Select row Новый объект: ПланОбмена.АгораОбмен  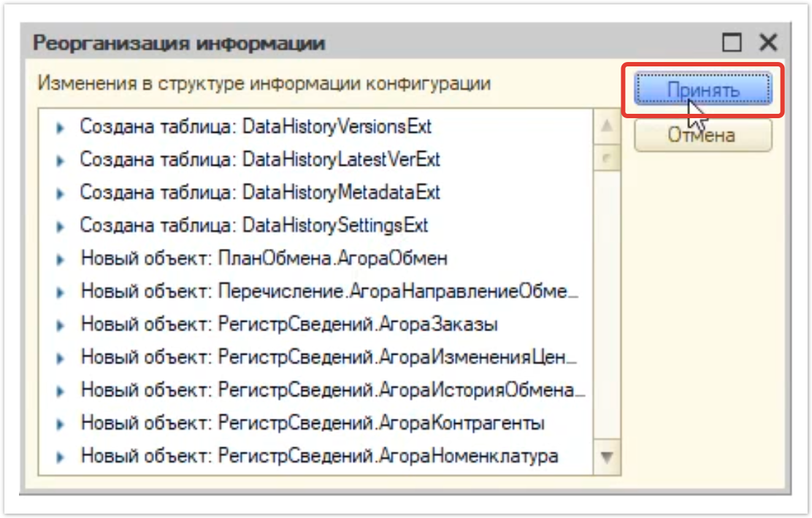264,259
